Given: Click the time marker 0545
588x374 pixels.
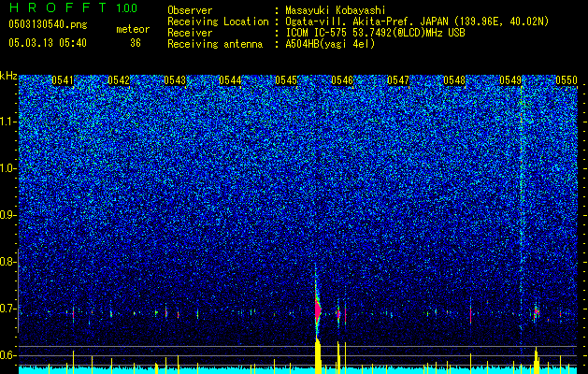Looking at the screenshot, I should point(286,80).
